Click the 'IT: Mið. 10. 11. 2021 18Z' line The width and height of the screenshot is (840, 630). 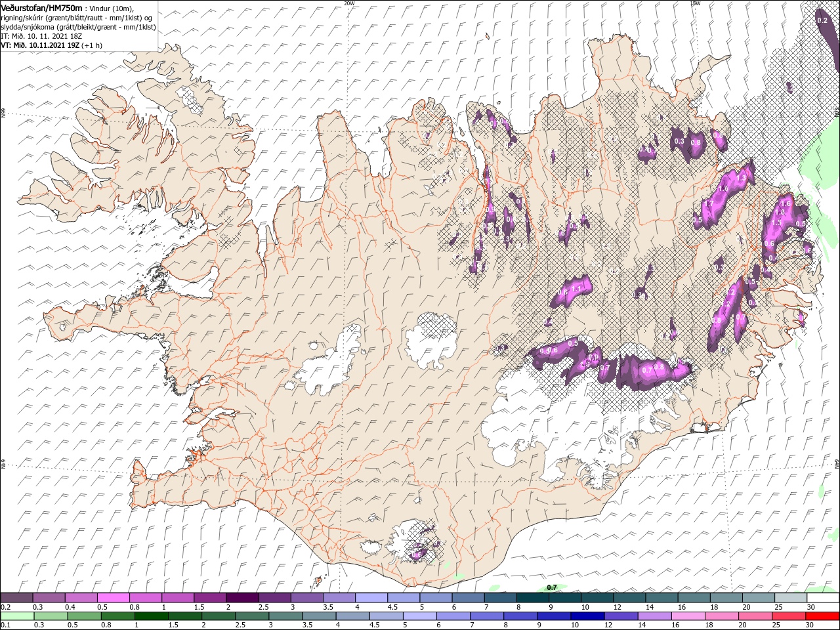coord(41,36)
